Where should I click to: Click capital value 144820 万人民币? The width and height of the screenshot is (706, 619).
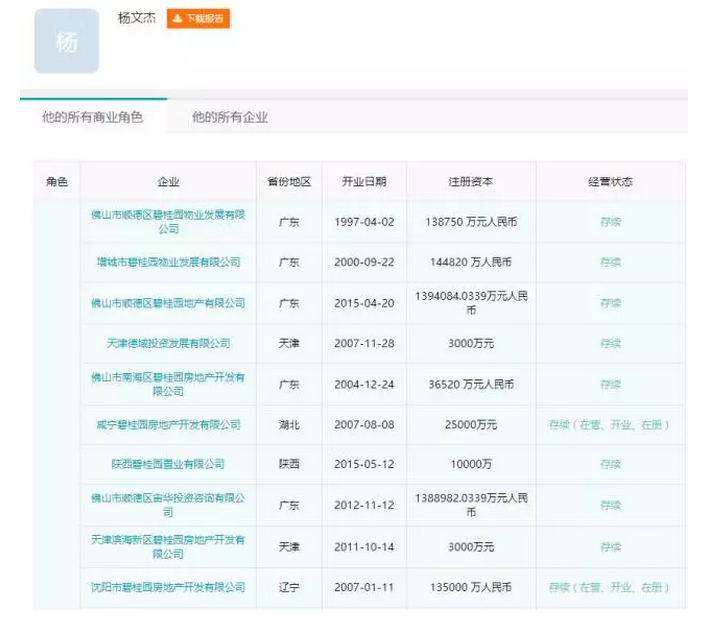tap(471, 262)
